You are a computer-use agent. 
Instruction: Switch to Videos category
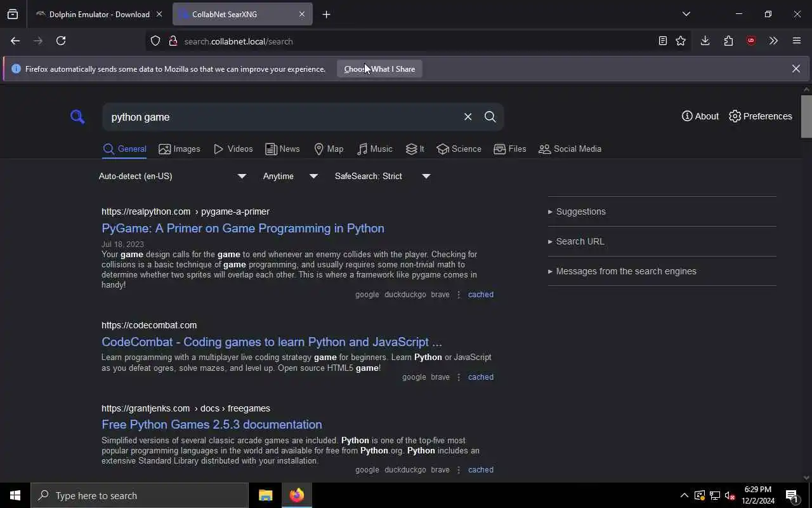(233, 149)
